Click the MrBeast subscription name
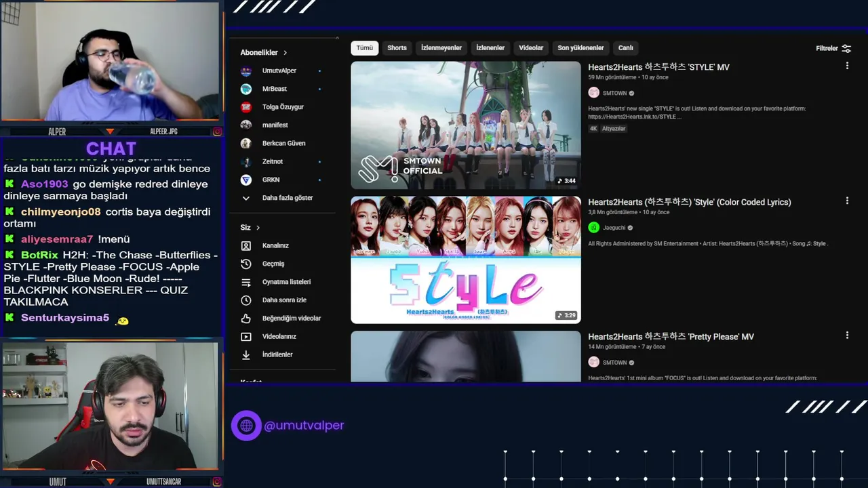Screen dimensions: 868x488 pos(275,89)
